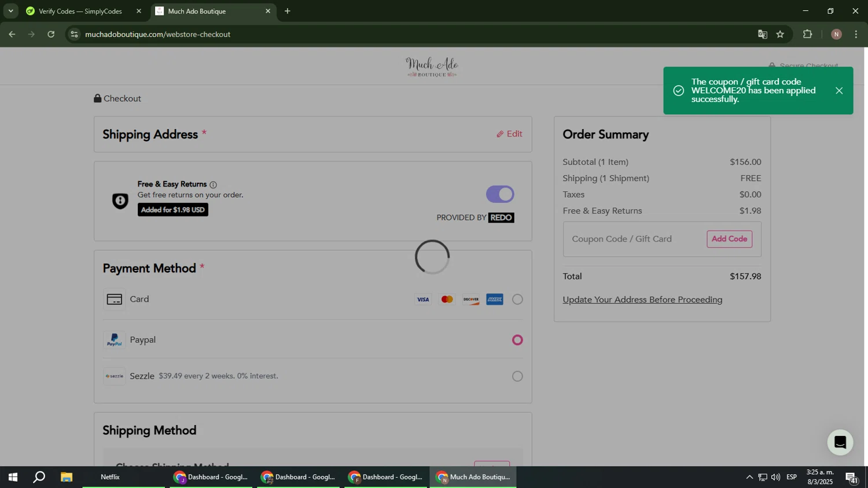Click the Sezzle logo icon
Screen dimensions: 868x488
[115, 376]
